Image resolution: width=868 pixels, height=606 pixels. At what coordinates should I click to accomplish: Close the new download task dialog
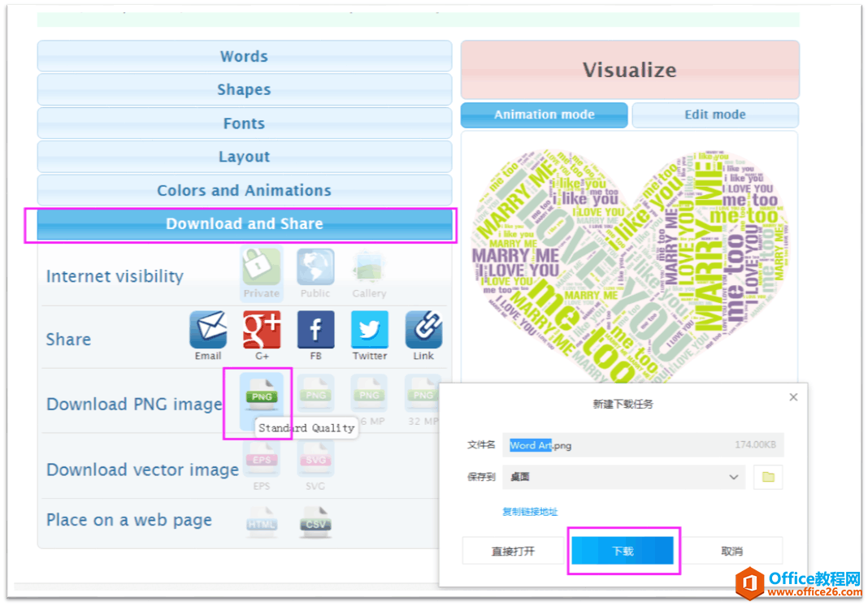point(793,396)
